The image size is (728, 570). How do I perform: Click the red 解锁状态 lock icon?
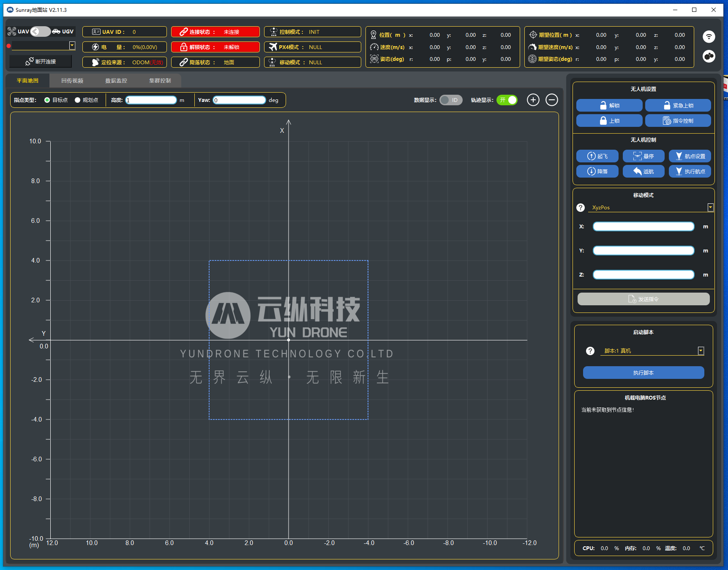[x=183, y=47]
